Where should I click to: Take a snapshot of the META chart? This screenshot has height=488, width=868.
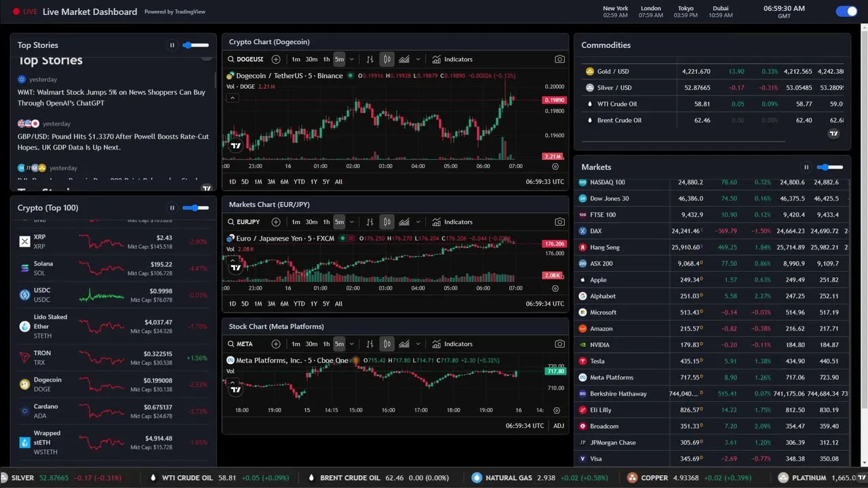click(559, 344)
